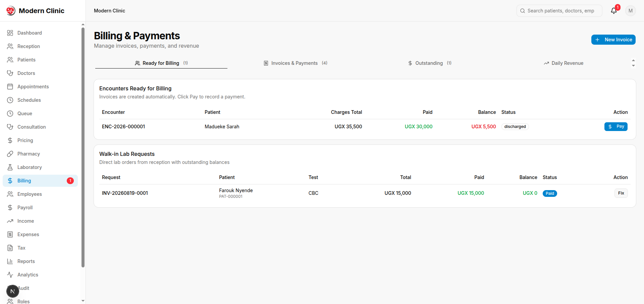This screenshot has width=644, height=304.
Task: Click the red Billing count badge
Action: click(70, 181)
